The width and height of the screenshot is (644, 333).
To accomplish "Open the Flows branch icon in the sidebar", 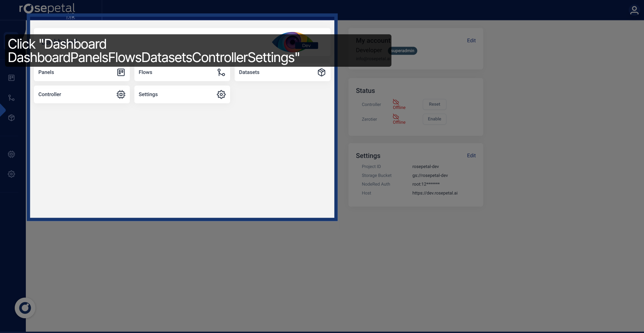I will point(11,98).
